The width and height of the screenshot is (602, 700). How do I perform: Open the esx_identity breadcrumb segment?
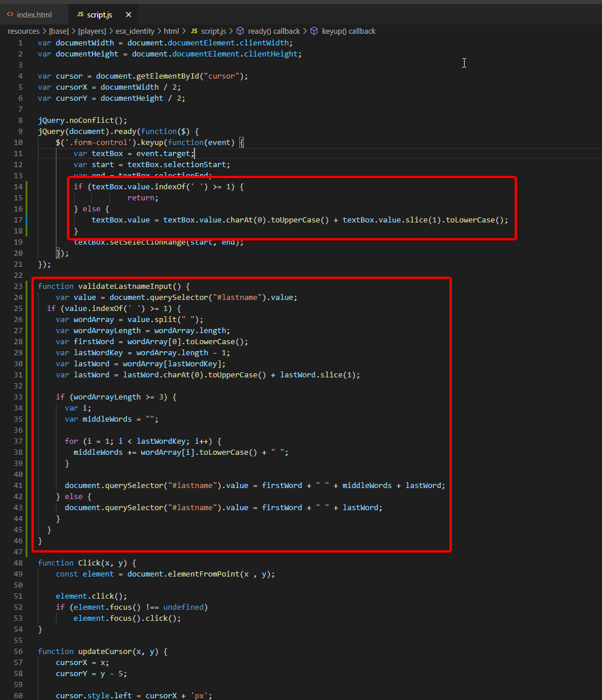tap(136, 31)
